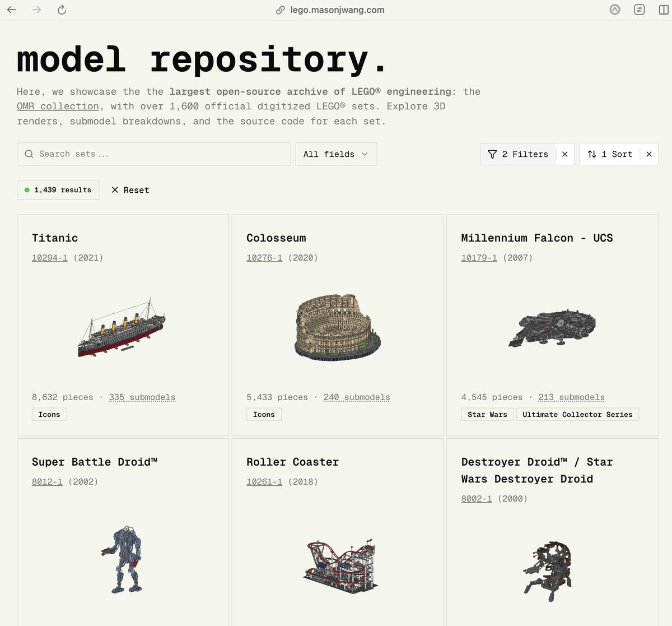This screenshot has width=672, height=626.
Task: Open set number 10179-1 link
Action: pyautogui.click(x=479, y=258)
